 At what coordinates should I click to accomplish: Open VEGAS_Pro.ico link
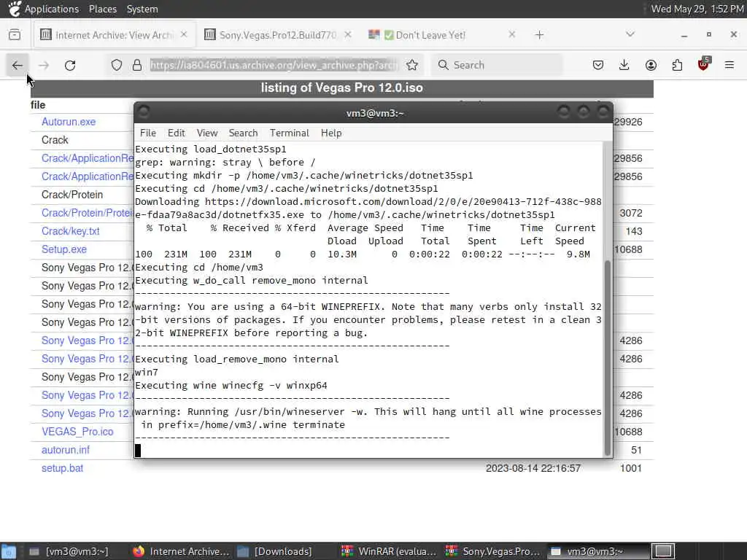[77, 432]
